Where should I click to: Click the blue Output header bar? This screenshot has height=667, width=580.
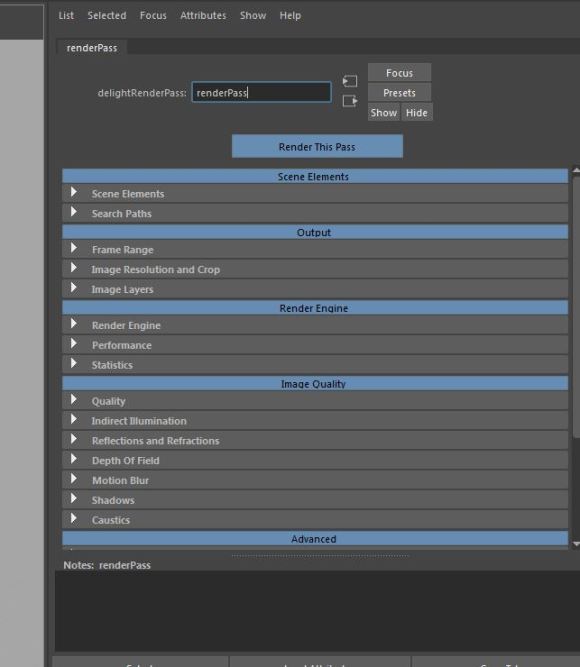coord(315,232)
